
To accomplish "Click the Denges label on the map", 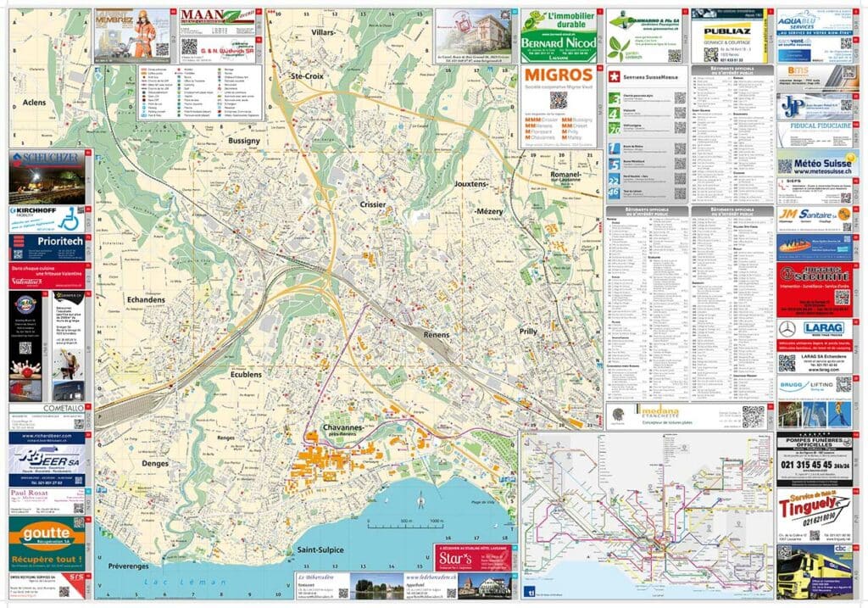I will click(155, 464).
